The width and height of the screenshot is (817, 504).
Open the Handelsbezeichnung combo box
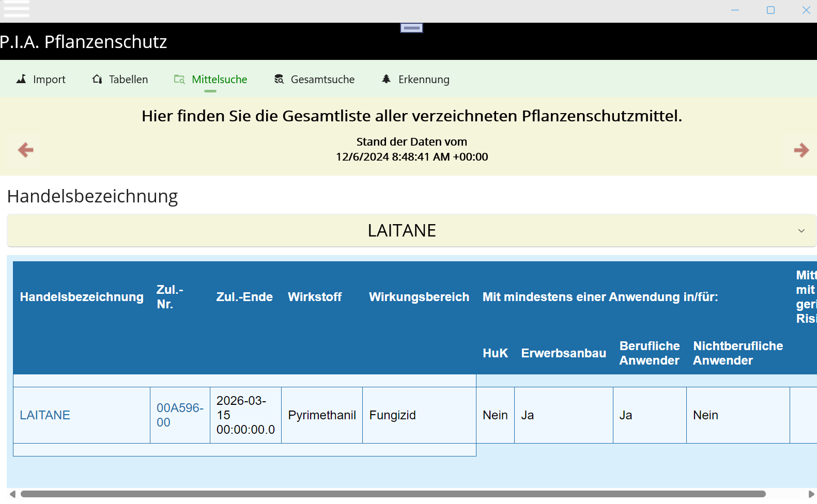click(411, 230)
